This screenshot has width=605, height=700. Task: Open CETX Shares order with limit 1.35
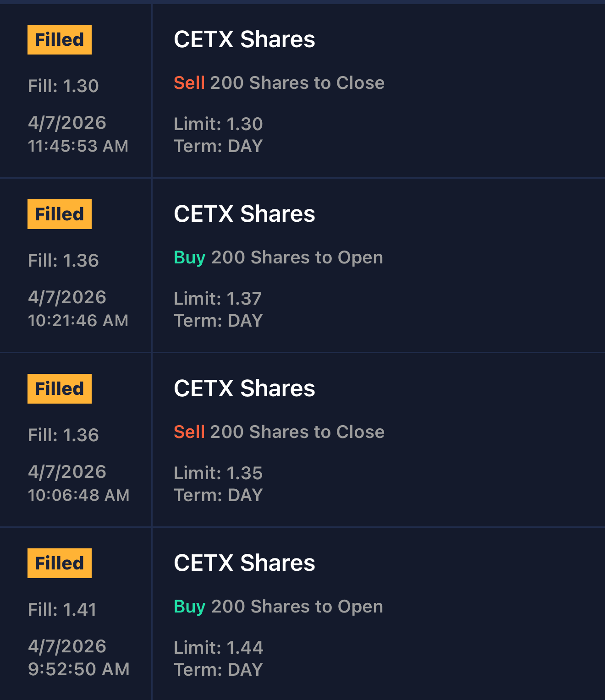coord(244,388)
